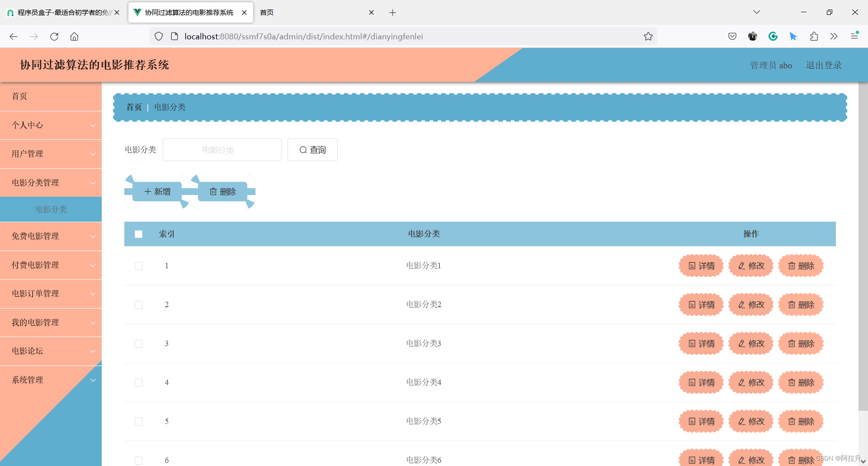Select 电影分类 submenu item
This screenshot has width=868, height=466.
tap(51, 209)
